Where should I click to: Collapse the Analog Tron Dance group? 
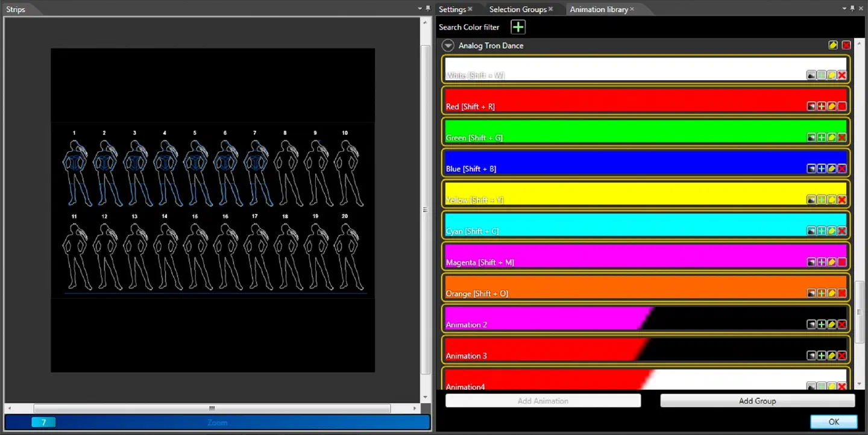[x=448, y=45]
